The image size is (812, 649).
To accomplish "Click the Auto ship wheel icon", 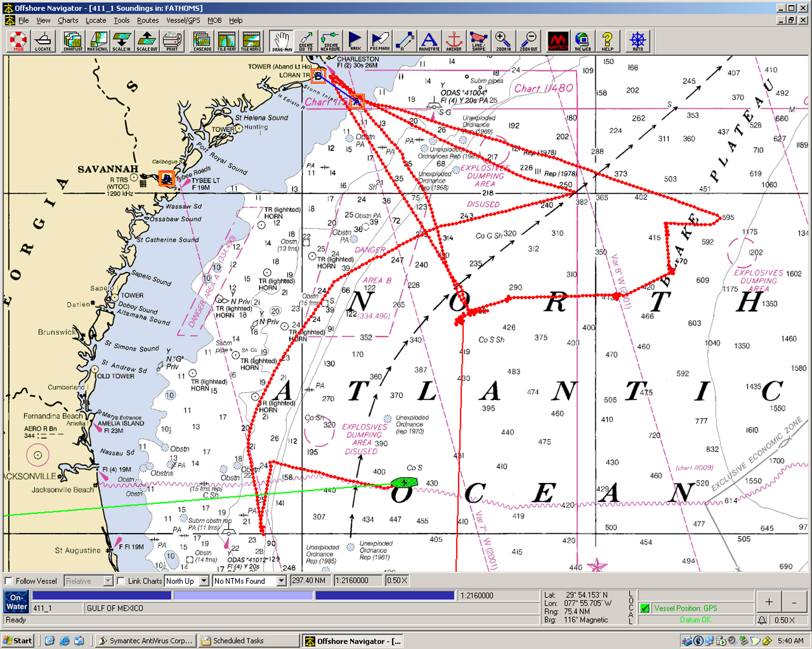I will (x=638, y=41).
